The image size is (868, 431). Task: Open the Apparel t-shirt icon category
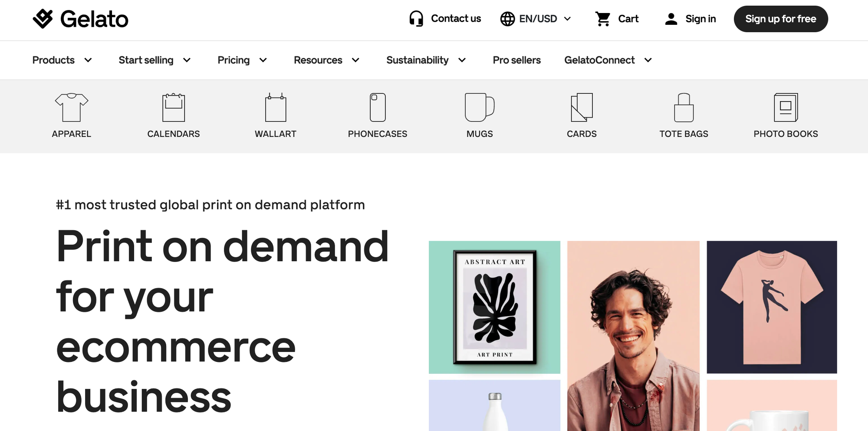tap(72, 107)
